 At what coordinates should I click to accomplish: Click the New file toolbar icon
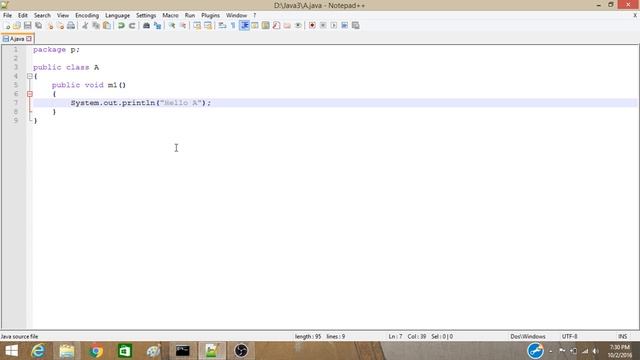[x=7, y=26]
